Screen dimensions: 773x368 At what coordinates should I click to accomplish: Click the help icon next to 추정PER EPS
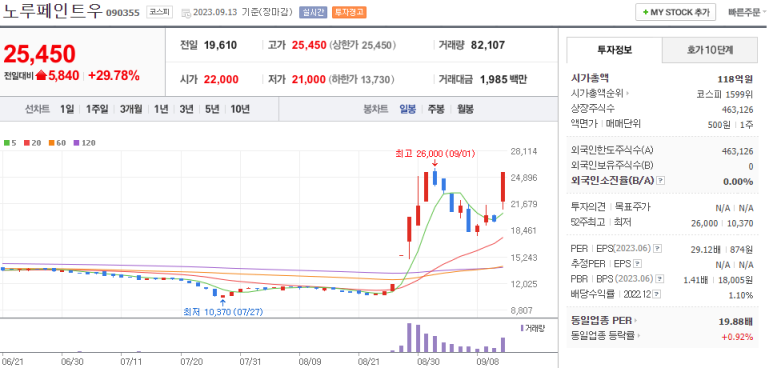637,264
